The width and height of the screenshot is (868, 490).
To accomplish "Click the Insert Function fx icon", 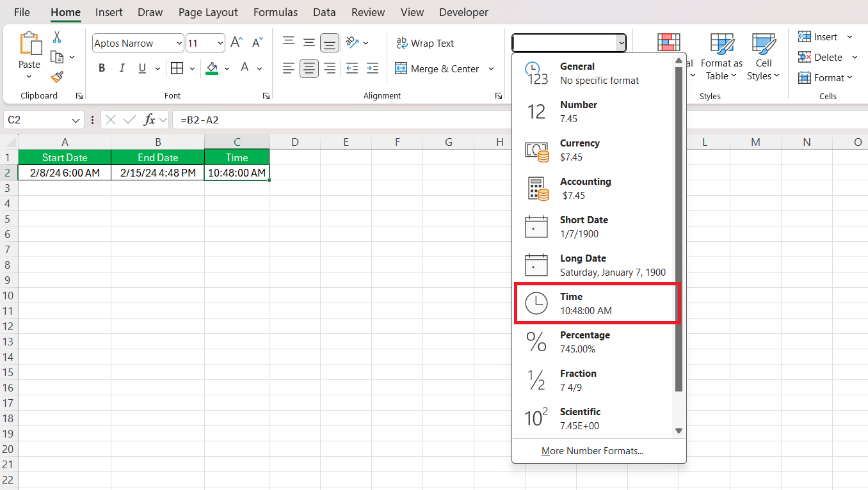I will point(149,120).
